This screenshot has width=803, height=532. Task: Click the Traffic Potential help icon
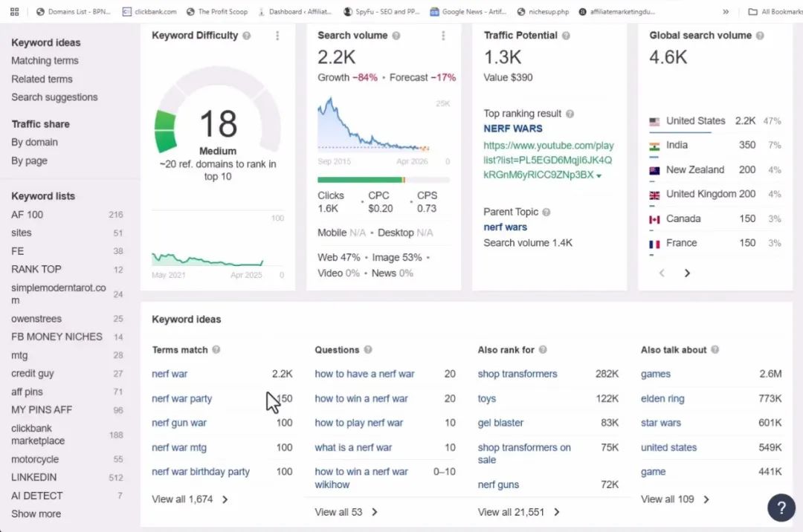click(x=566, y=36)
